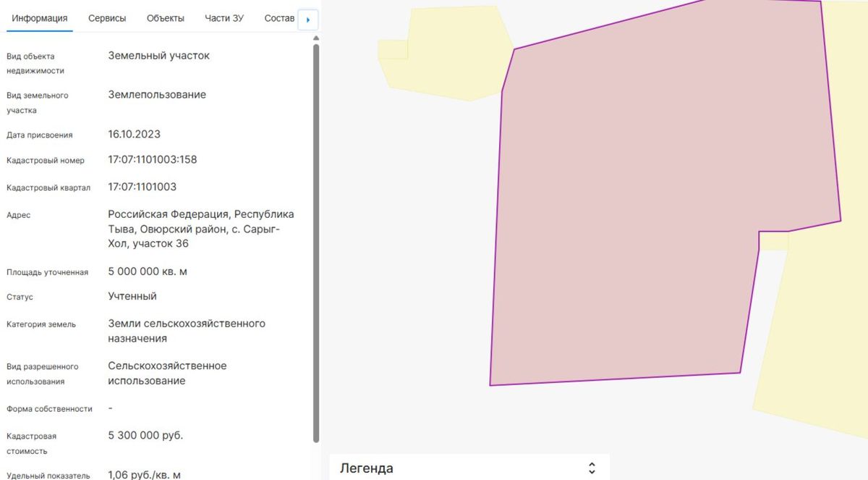Screen dimensions: 868x480
Task: Click the Форма собственности label
Action: pos(49,409)
